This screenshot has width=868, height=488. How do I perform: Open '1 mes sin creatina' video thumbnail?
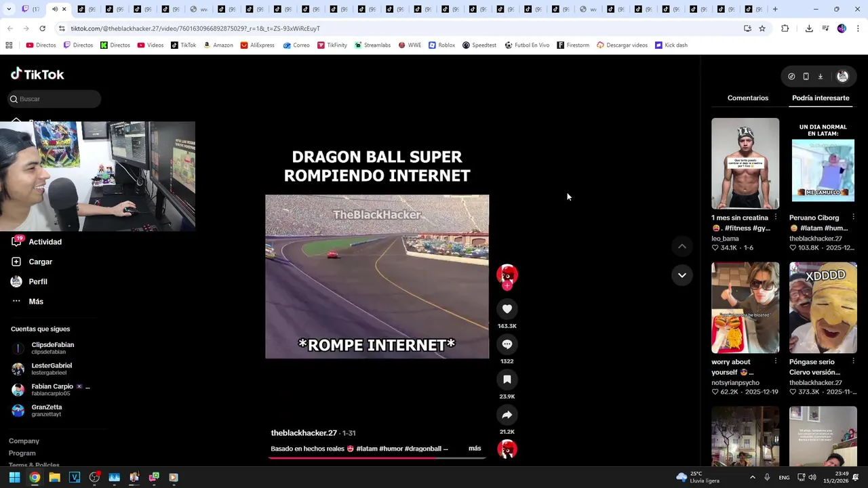tap(745, 163)
